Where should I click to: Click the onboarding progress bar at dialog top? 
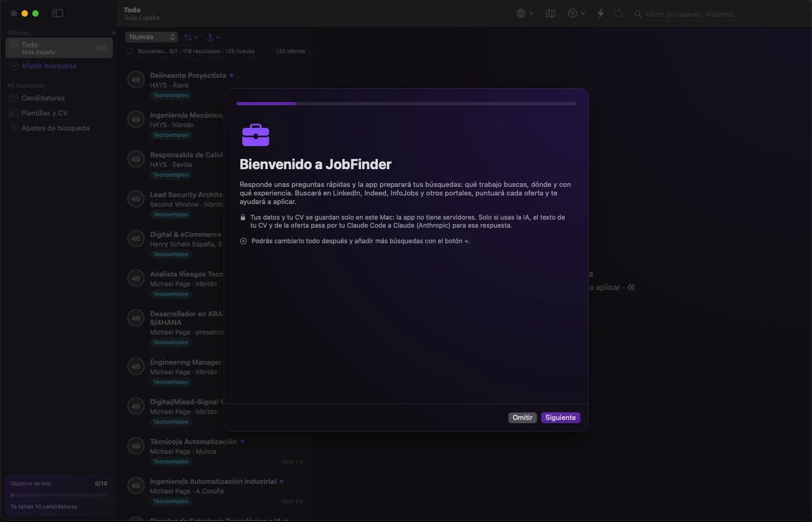(x=406, y=104)
